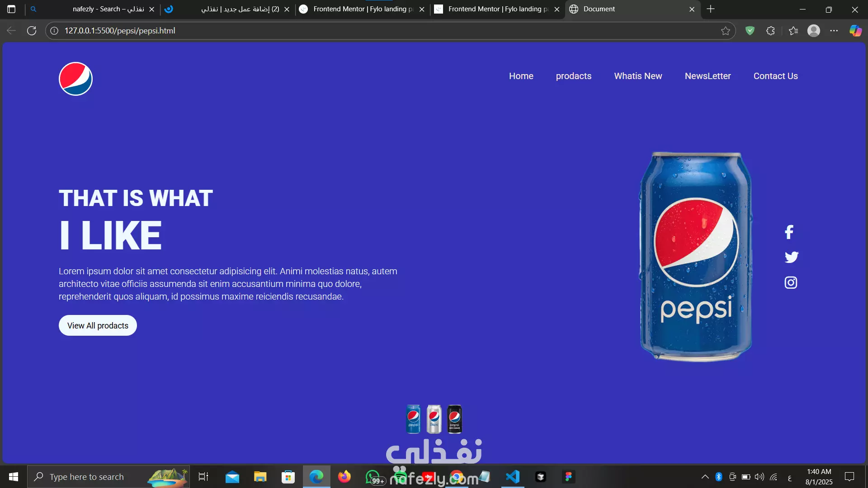This screenshot has height=488, width=868.
Task: Switch to second Frontend Mentor Fylo tab
Action: [496, 9]
